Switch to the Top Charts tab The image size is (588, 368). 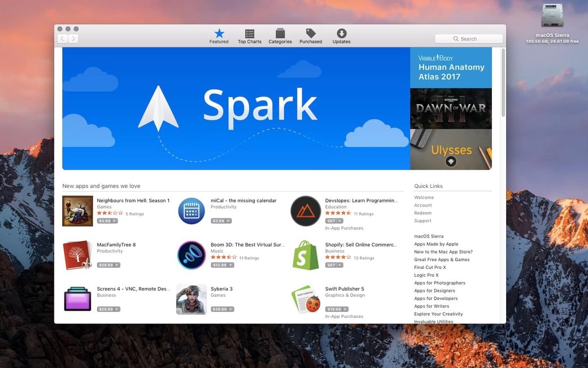249,34
